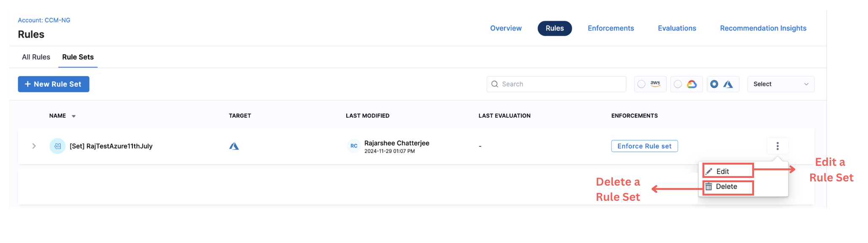Expand the RajTestAzure11thJuly rule set row

coord(34,146)
